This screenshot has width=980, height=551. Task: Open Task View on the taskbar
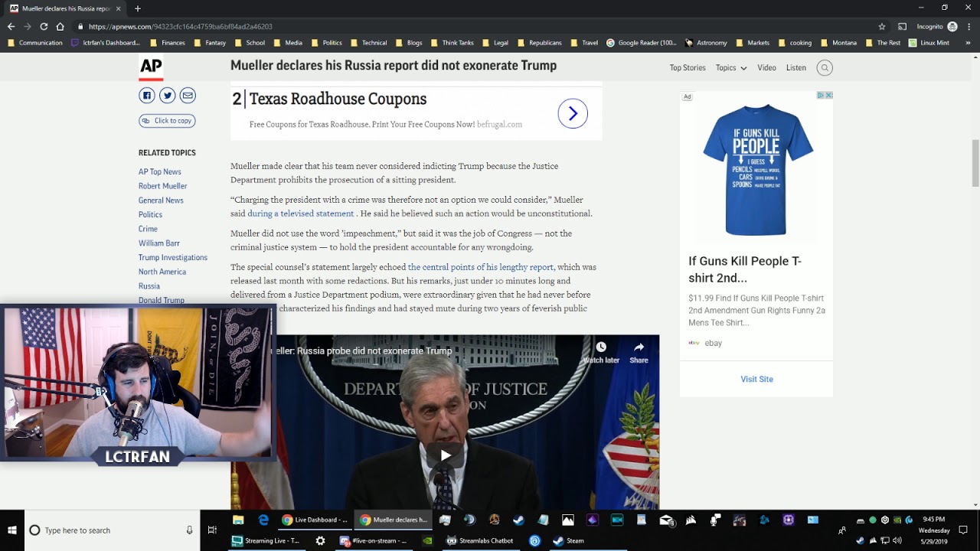(212, 530)
